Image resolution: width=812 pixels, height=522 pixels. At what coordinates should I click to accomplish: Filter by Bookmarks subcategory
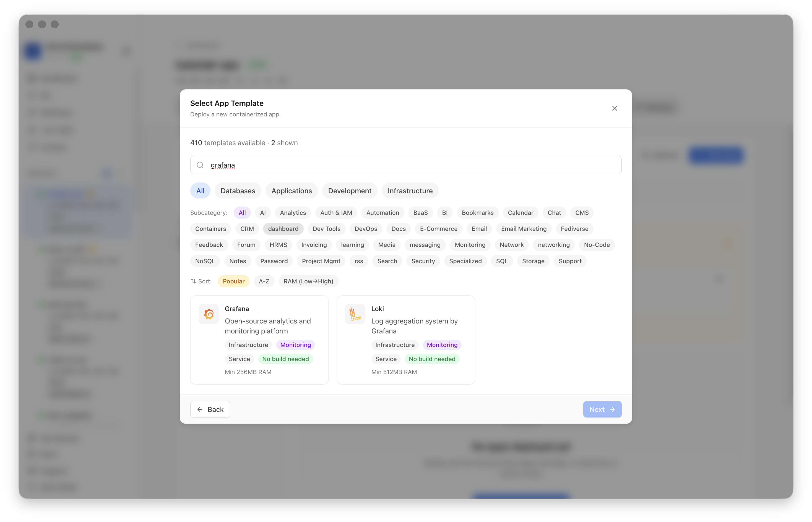click(477, 213)
